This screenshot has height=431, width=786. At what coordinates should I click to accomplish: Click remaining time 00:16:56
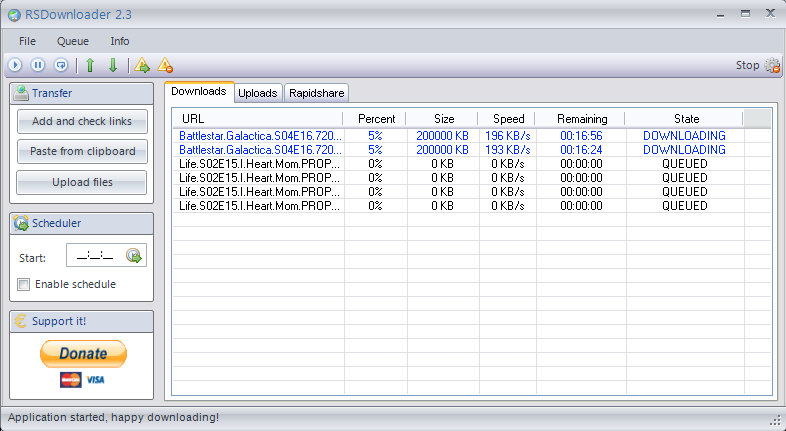[581, 136]
